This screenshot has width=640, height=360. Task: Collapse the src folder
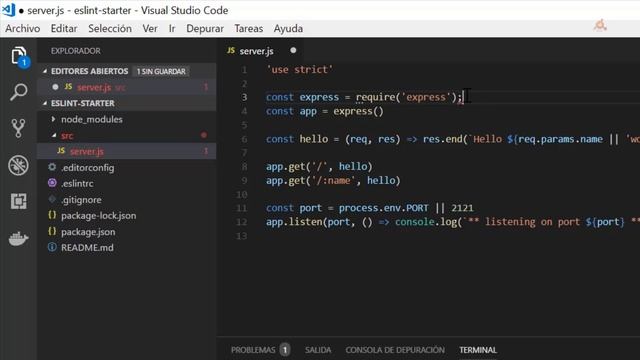tap(54, 135)
